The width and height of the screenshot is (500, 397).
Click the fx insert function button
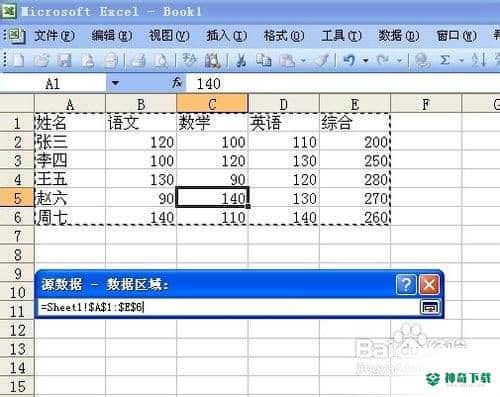(x=177, y=83)
